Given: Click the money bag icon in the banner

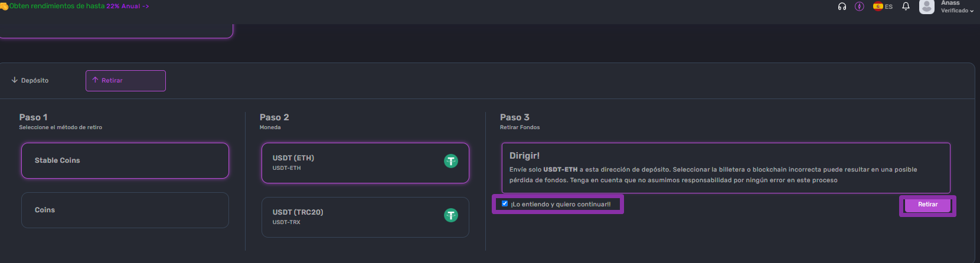Looking at the screenshot, I should pos(4,6).
